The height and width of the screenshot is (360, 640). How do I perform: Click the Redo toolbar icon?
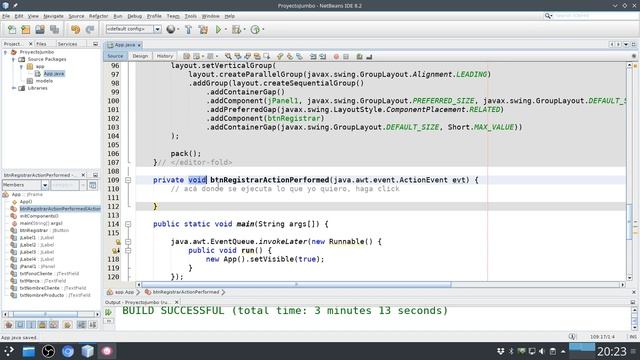90,29
